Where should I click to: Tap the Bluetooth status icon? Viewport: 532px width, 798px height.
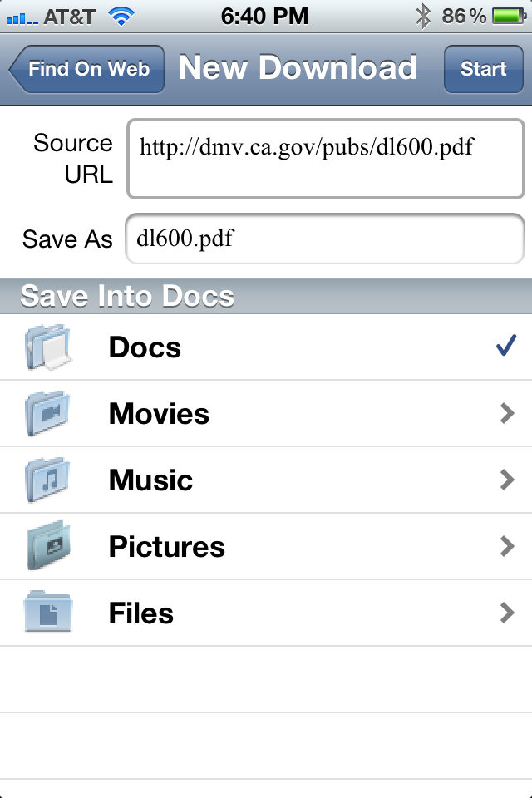coord(423,15)
